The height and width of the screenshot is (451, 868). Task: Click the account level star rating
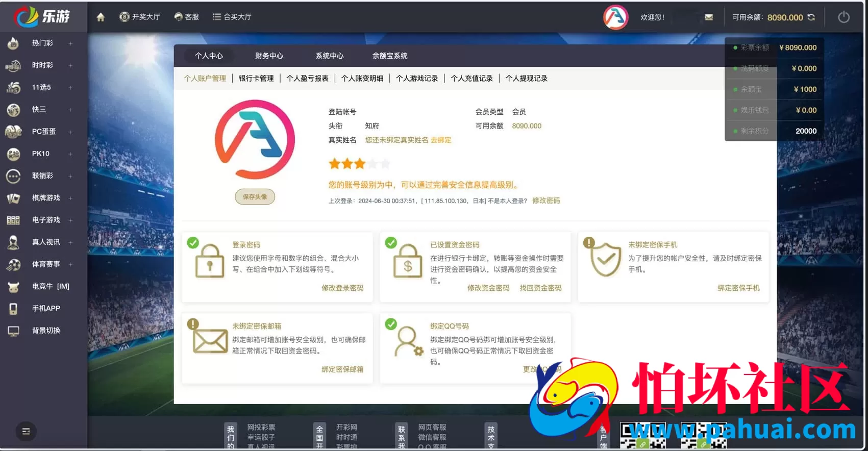pyautogui.click(x=359, y=164)
